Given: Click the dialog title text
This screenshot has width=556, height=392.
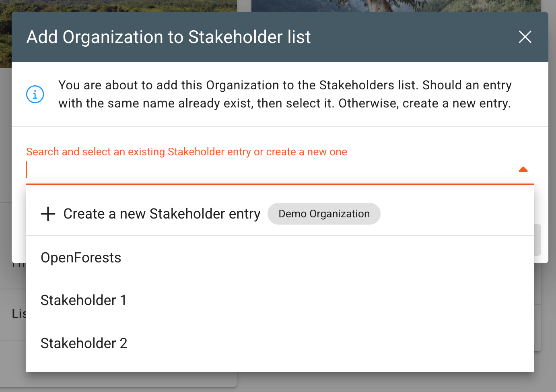Looking at the screenshot, I should [x=169, y=37].
